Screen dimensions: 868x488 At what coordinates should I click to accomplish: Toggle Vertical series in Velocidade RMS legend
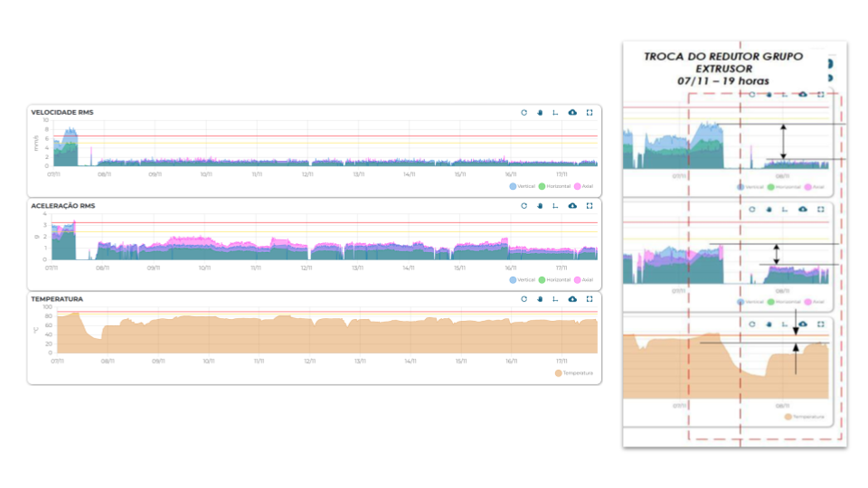[522, 186]
